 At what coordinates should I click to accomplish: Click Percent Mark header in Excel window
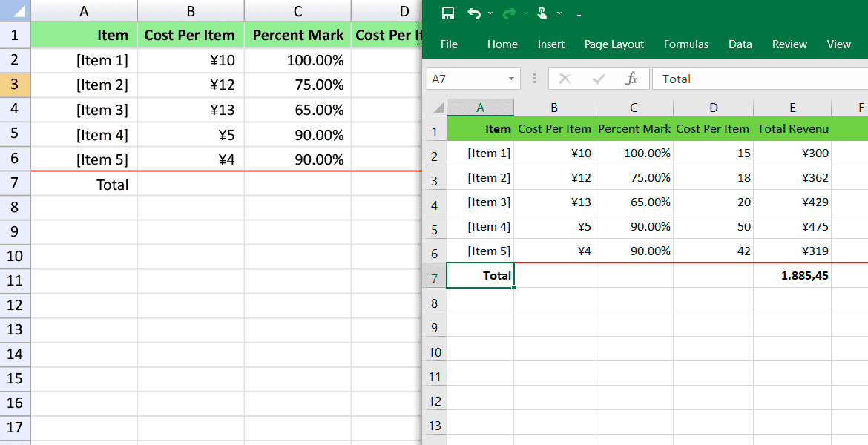click(x=634, y=129)
